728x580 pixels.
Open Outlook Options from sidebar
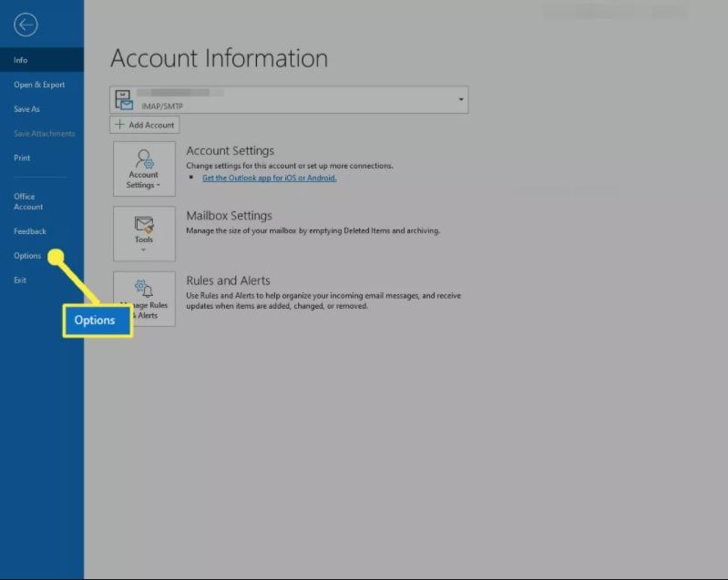pyautogui.click(x=27, y=256)
